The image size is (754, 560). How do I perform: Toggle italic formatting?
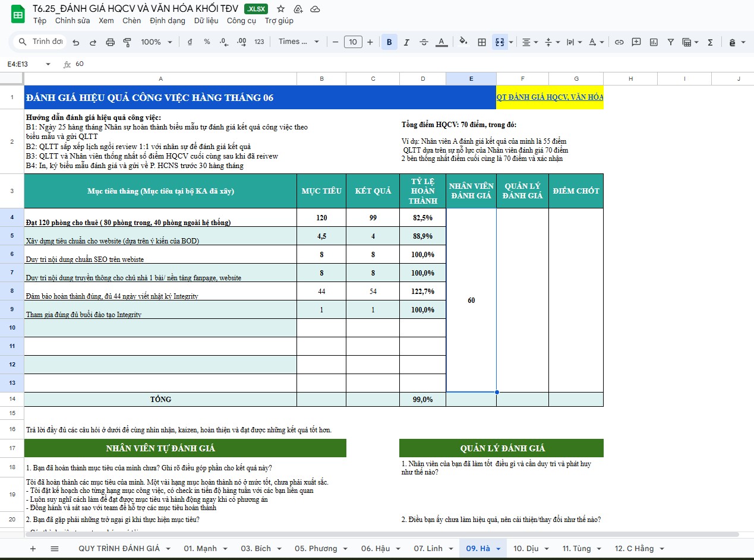[406, 42]
